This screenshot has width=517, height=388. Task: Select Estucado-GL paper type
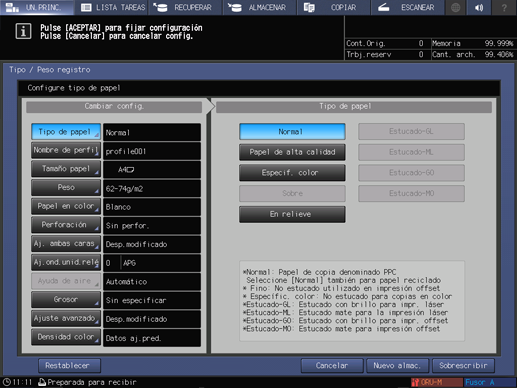[411, 132]
